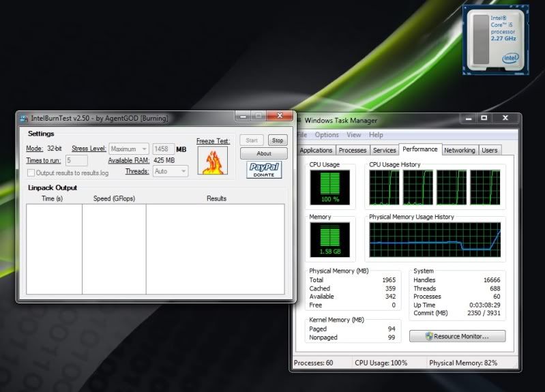Click the Paged kernel memory value 94
The image size is (545, 392).
pyautogui.click(x=392, y=329)
